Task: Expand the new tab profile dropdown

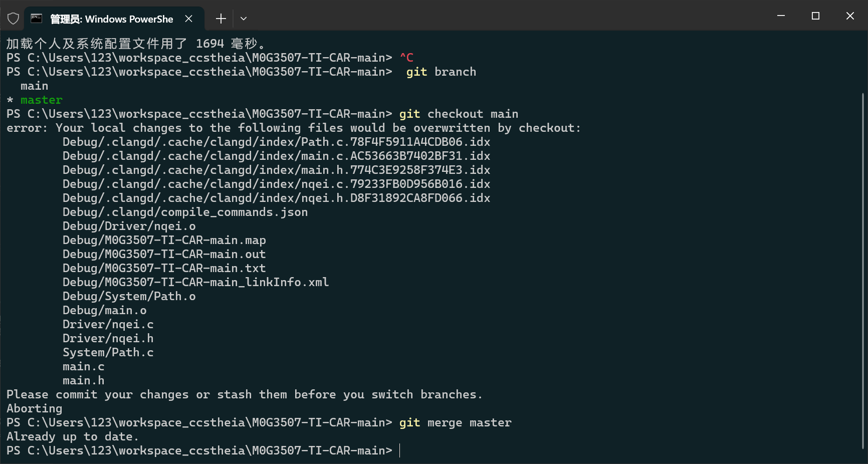Action: [244, 19]
